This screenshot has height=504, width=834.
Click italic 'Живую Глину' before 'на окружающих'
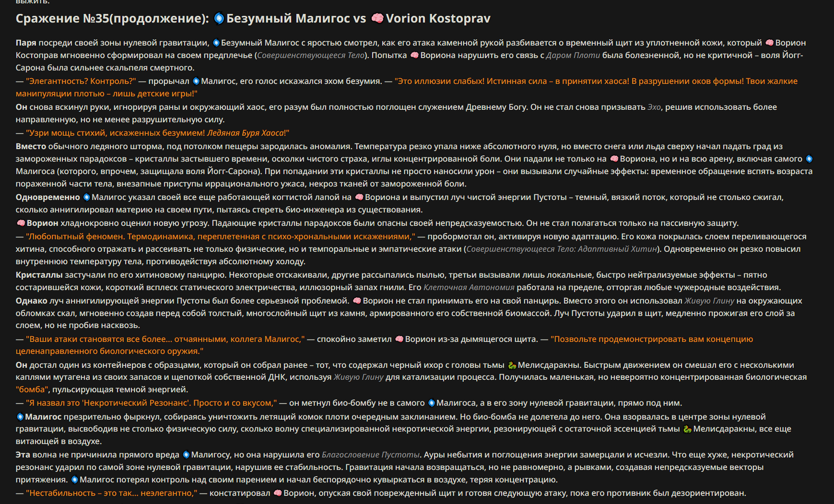pos(709,301)
